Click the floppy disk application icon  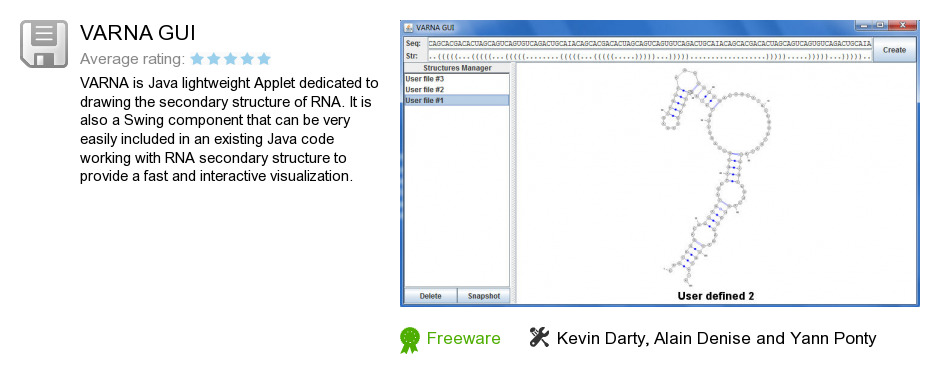pyautogui.click(x=44, y=44)
